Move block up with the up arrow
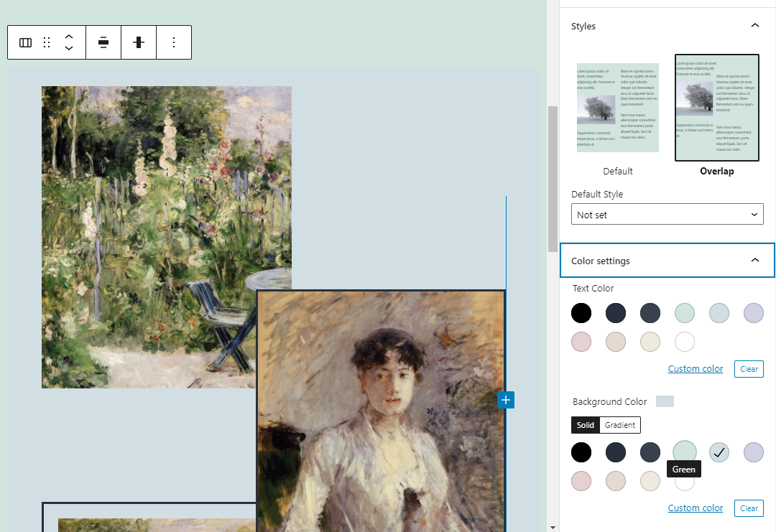This screenshot has height=532, width=776. click(69, 37)
